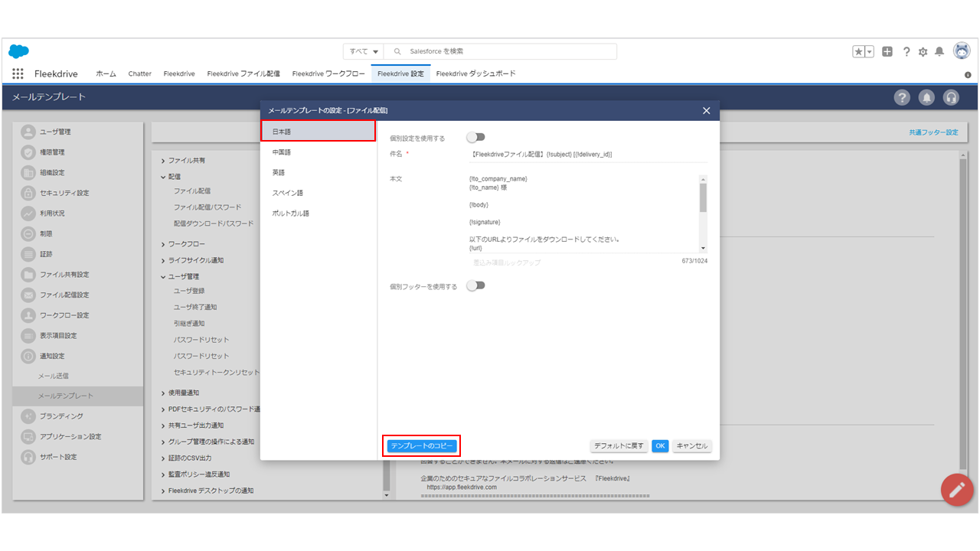Click the small info icon below avatar
Image resolution: width=980 pixels, height=551 pixels.
click(968, 75)
